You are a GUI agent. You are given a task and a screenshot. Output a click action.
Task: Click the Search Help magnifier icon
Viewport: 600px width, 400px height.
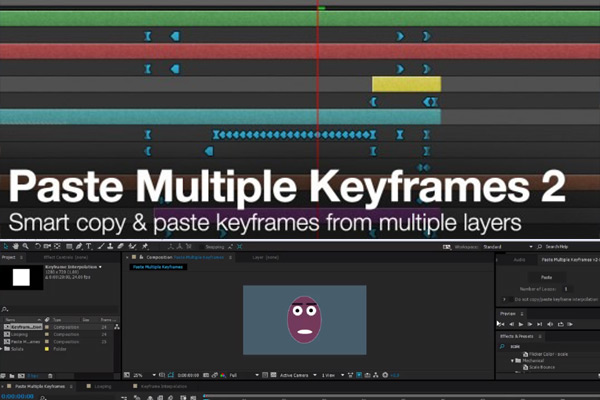click(x=540, y=247)
